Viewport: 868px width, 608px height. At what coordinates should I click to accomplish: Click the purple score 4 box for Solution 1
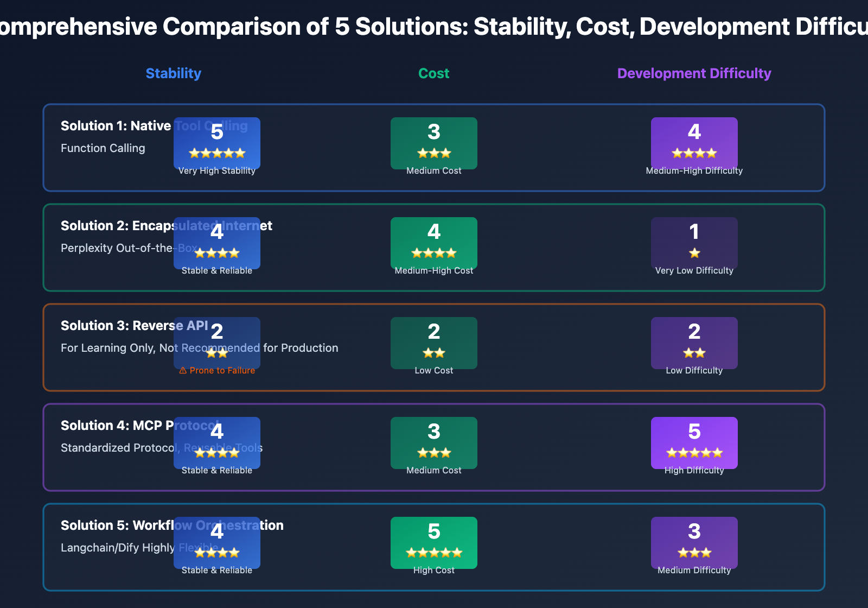tap(694, 142)
